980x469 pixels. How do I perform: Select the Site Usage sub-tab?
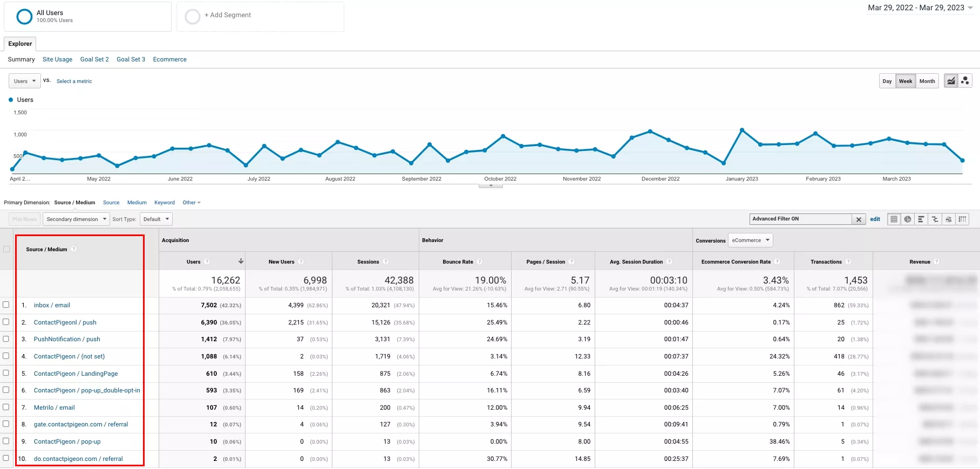click(57, 59)
